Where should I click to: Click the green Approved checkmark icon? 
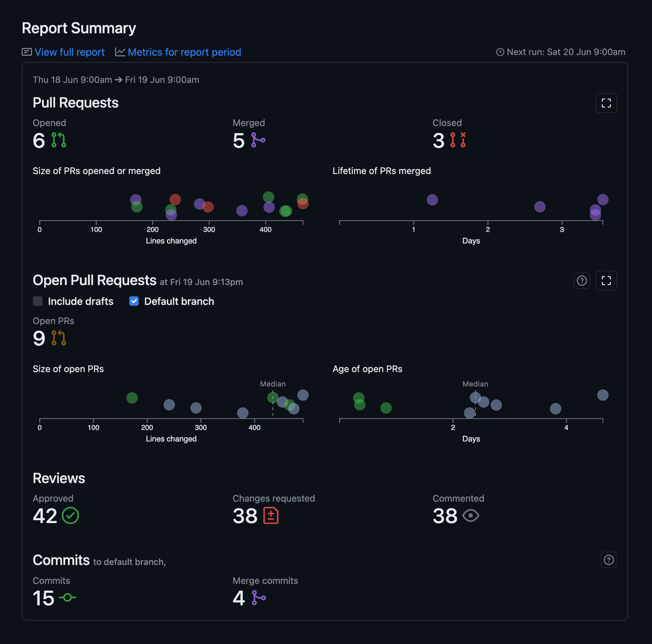[70, 515]
